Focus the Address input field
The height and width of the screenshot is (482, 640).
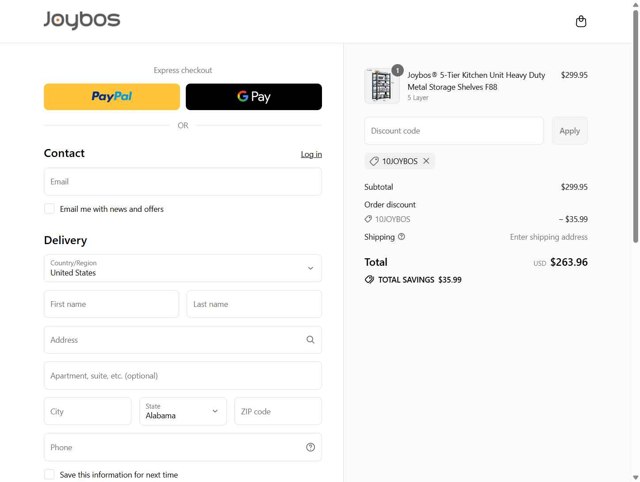183,340
